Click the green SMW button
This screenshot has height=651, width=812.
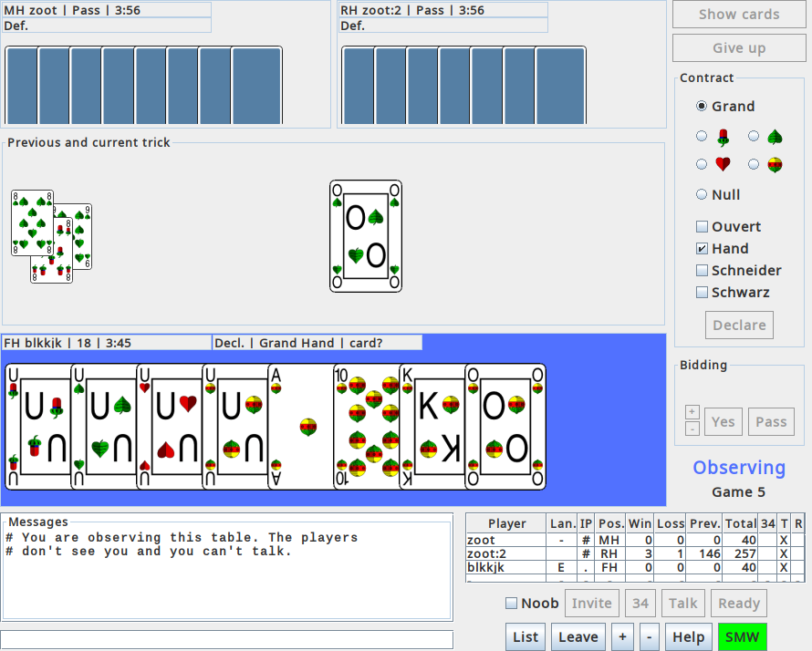click(742, 637)
